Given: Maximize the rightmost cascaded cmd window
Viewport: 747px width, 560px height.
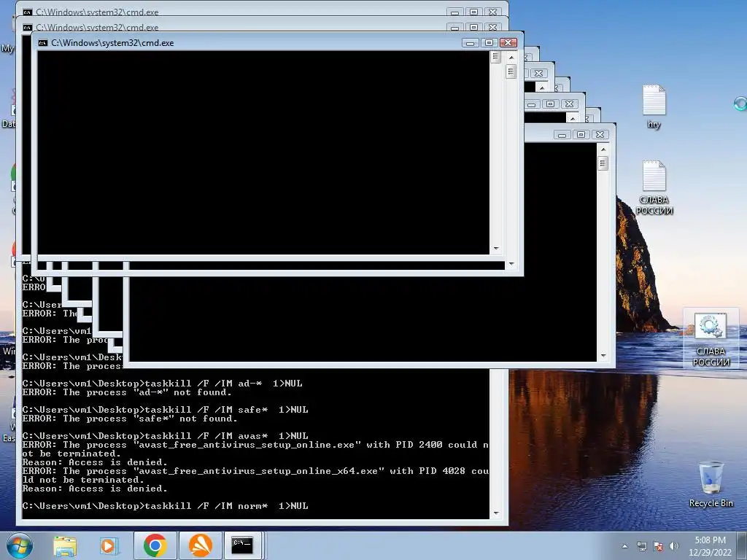Looking at the screenshot, I should pyautogui.click(x=581, y=135).
